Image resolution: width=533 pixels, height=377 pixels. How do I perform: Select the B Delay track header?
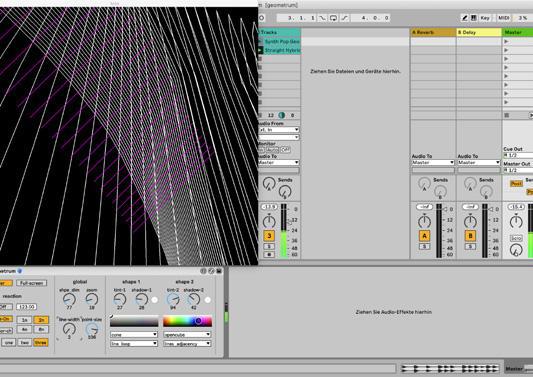(479, 32)
